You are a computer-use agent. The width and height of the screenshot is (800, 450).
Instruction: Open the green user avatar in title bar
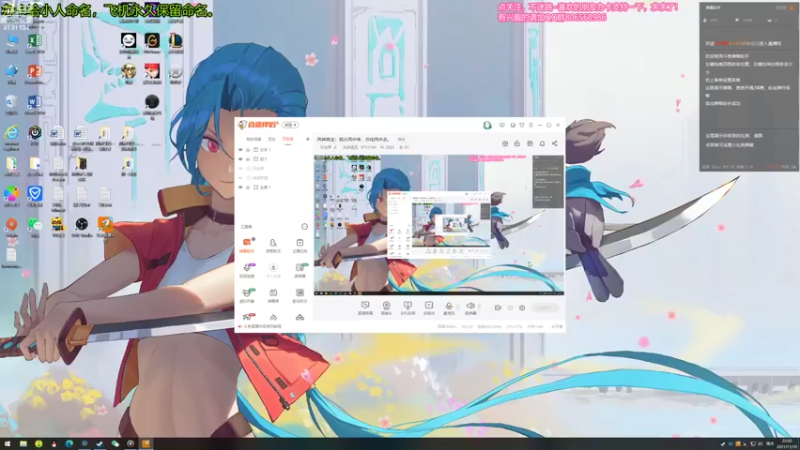(x=487, y=125)
